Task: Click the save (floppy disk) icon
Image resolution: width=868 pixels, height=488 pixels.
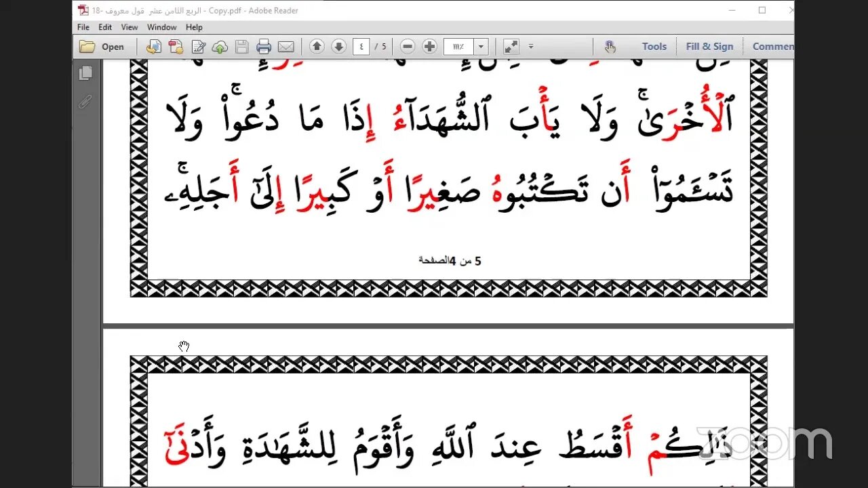Action: coord(241,47)
